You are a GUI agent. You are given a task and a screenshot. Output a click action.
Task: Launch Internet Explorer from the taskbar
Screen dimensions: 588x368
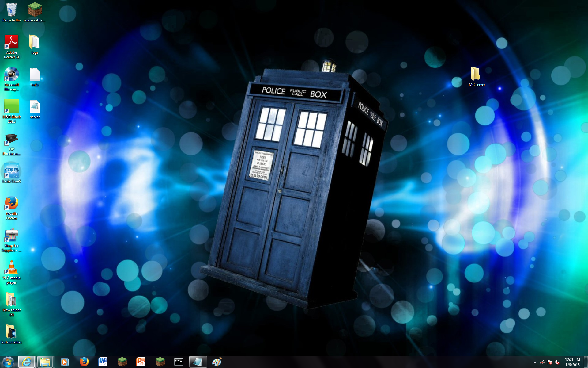[27, 362]
